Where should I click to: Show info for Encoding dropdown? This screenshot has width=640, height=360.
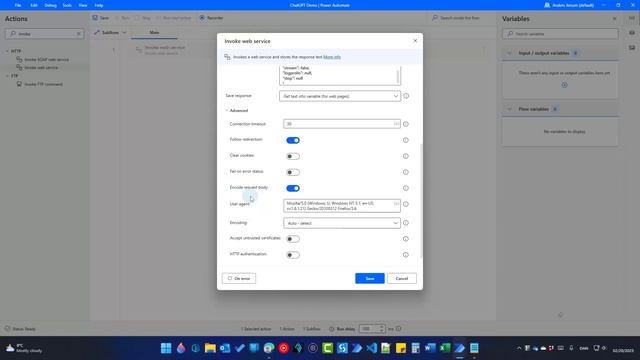[x=406, y=223]
